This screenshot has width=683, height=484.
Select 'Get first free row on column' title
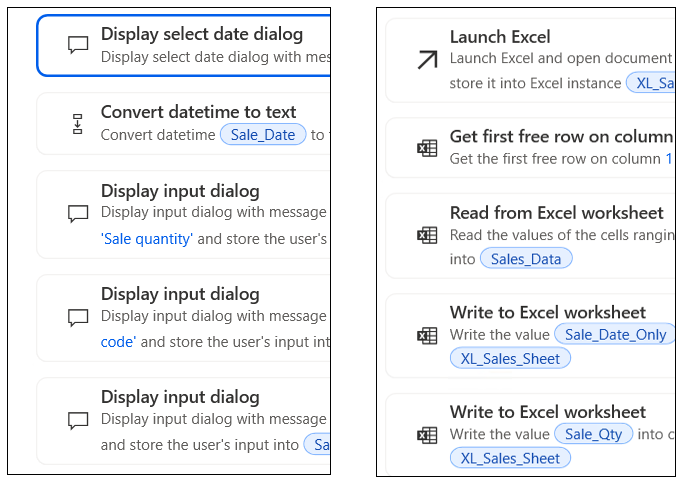(561, 137)
